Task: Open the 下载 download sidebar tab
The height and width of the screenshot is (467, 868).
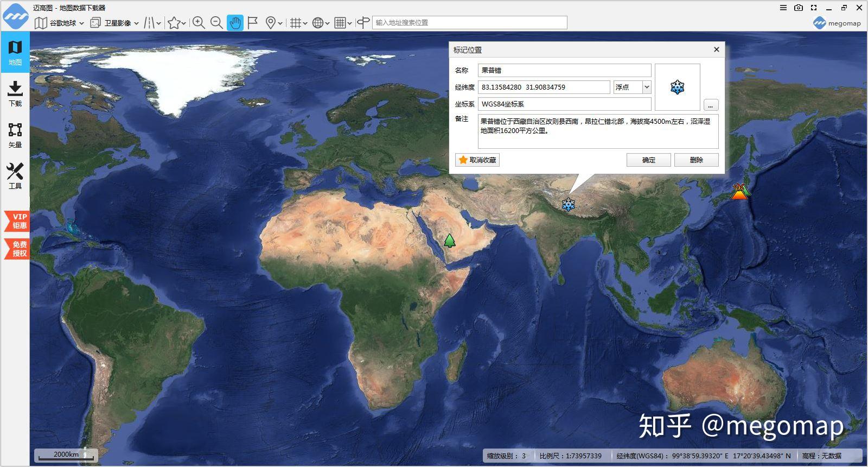Action: (15, 94)
